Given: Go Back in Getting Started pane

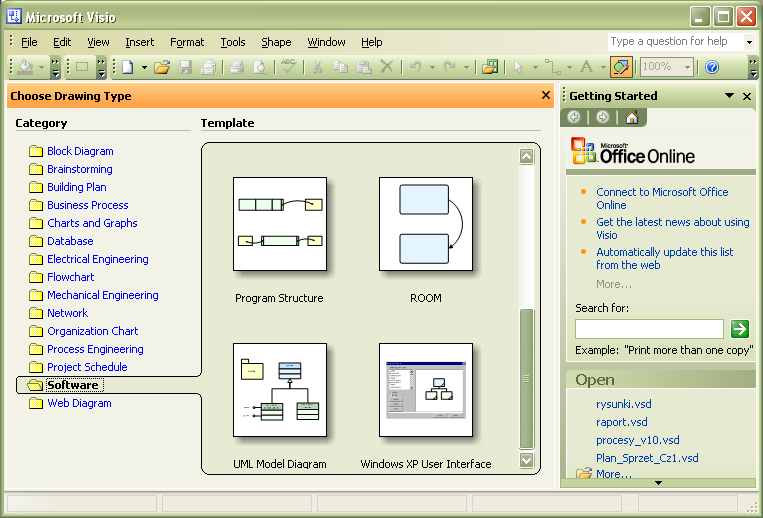Looking at the screenshot, I should click(574, 117).
